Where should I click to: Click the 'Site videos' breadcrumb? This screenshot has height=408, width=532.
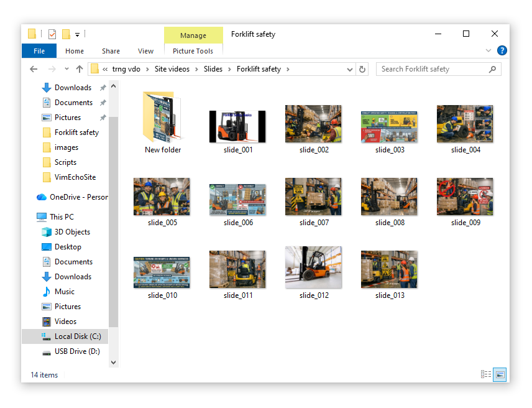click(x=172, y=69)
